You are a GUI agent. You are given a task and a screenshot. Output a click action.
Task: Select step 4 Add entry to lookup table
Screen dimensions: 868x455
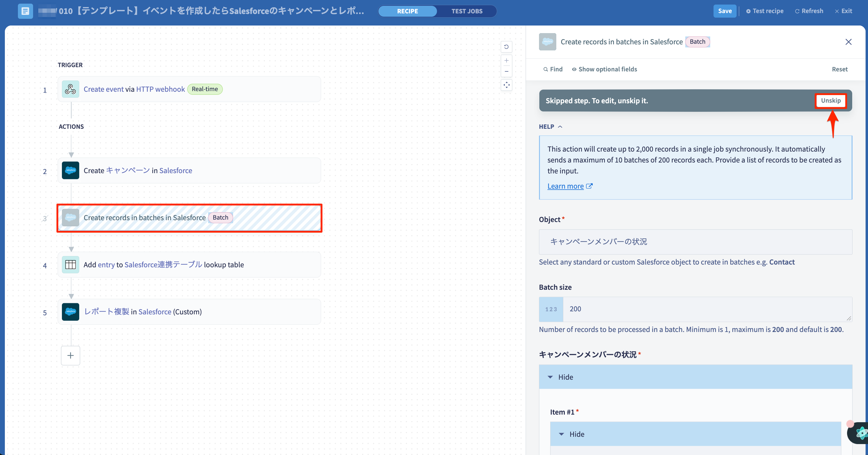189,265
